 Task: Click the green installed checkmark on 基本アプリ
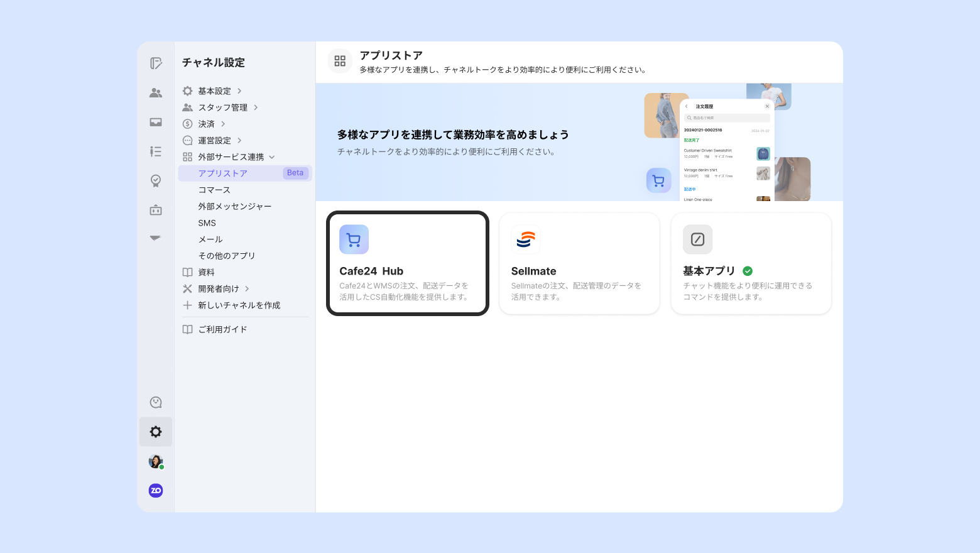tap(748, 271)
